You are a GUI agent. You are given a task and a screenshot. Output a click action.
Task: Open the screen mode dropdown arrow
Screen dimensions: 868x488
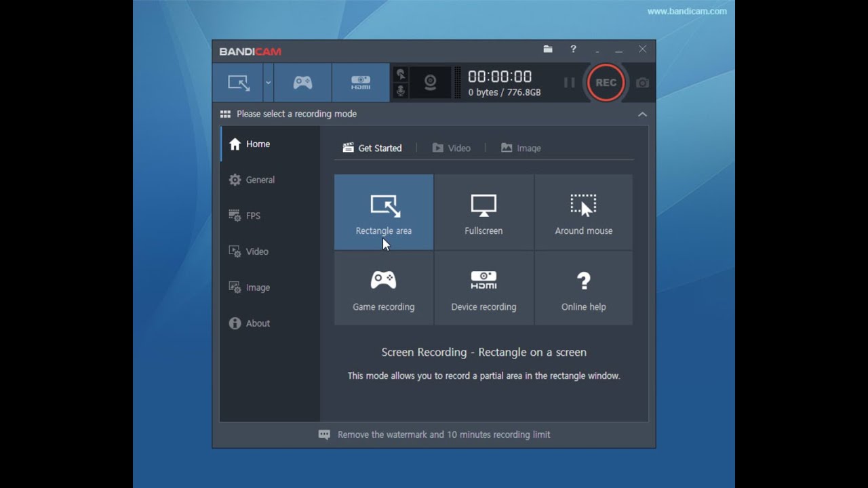click(269, 83)
